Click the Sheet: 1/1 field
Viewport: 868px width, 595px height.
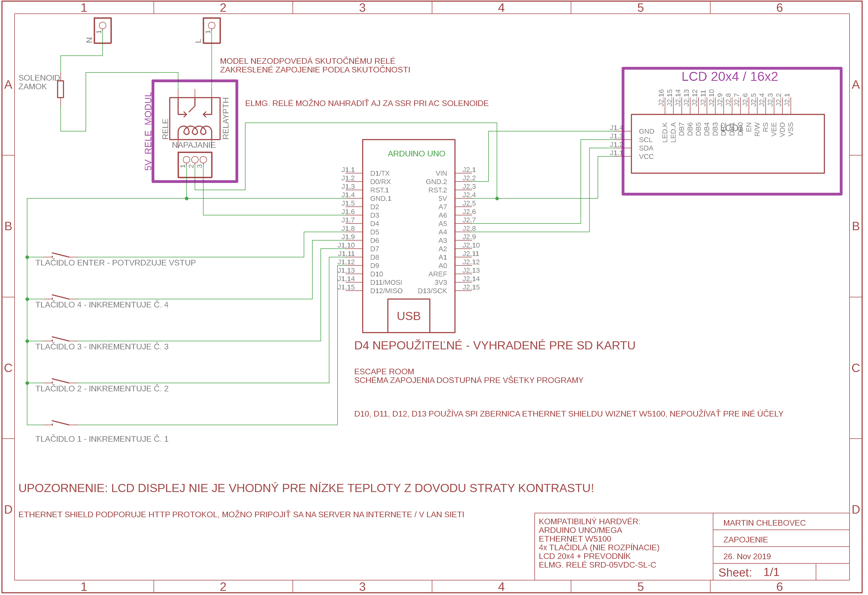749,572
